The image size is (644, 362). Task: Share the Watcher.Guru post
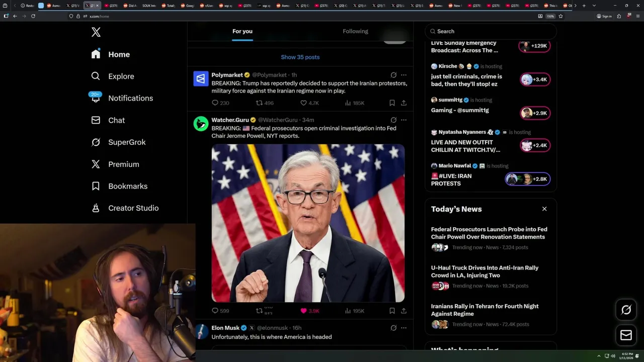(404, 311)
